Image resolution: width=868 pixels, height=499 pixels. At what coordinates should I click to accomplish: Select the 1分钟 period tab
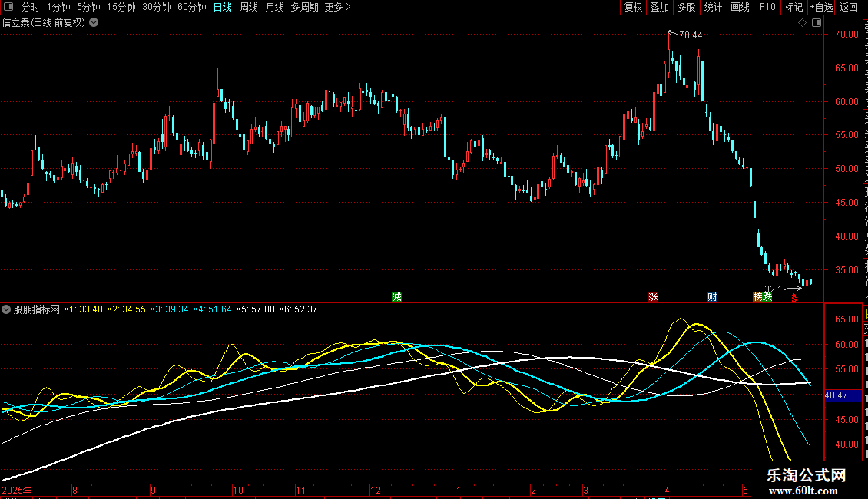58,7
